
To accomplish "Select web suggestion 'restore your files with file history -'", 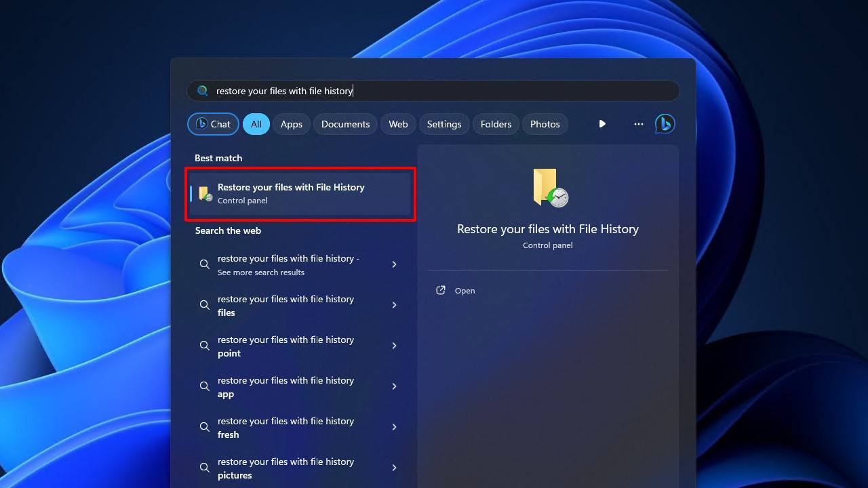I will click(x=300, y=264).
